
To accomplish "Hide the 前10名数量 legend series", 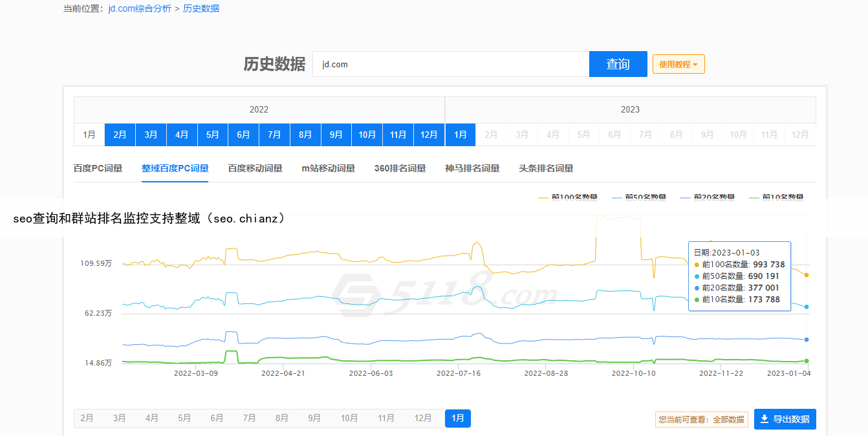I will [776, 197].
